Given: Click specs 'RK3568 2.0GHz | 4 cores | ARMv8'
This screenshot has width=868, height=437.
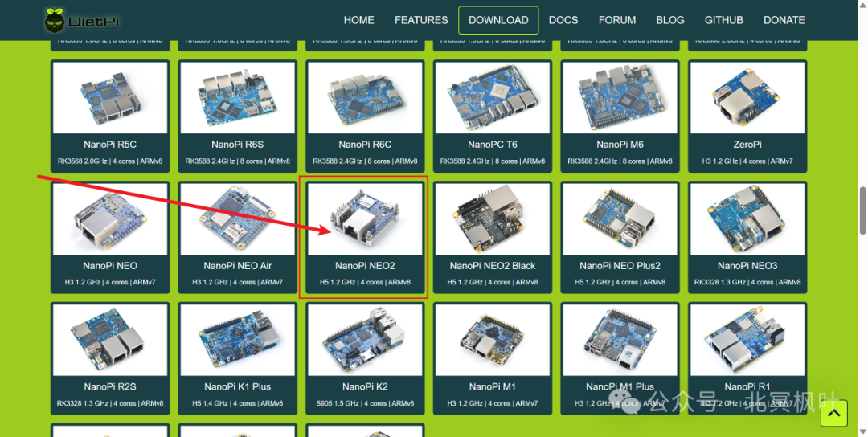Looking at the screenshot, I should click(110, 161).
